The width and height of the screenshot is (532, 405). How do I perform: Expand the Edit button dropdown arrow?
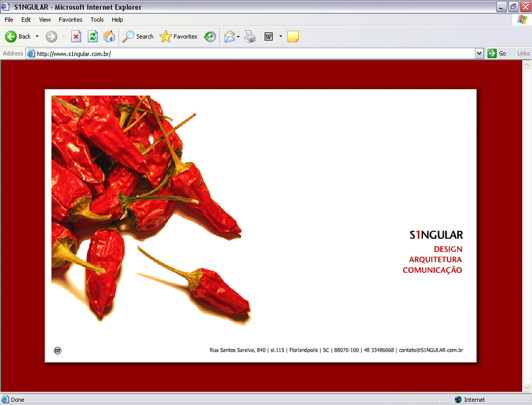coord(281,37)
